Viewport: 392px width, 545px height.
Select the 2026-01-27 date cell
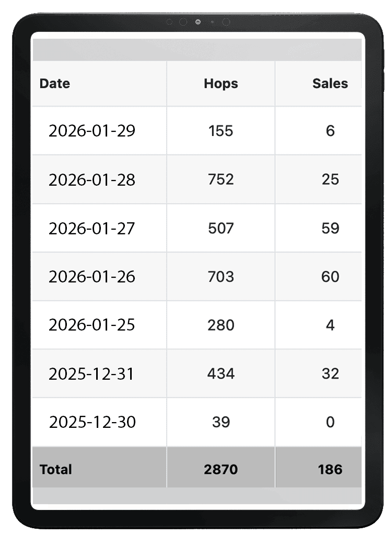click(92, 229)
